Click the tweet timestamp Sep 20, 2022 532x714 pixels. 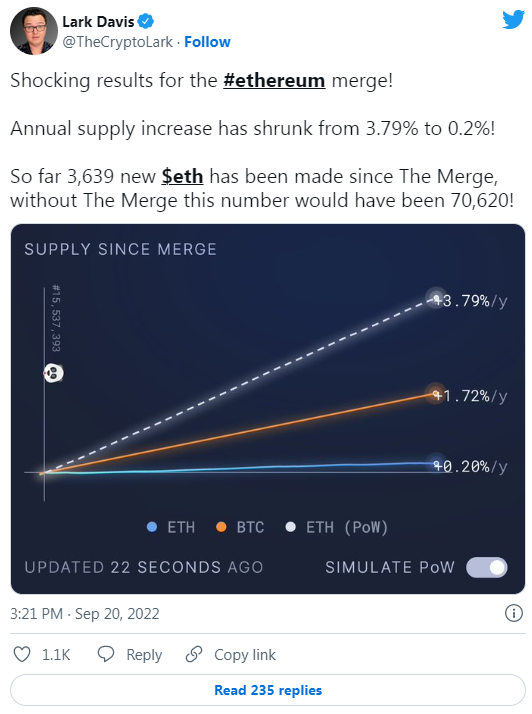pos(85,613)
